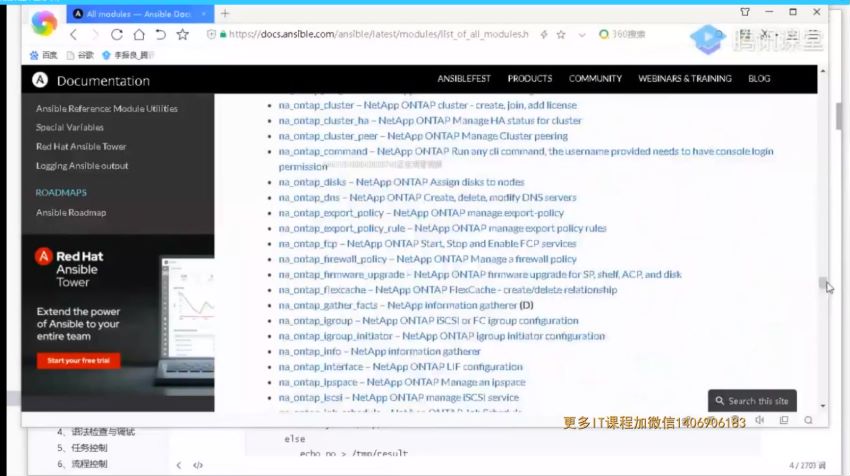Image resolution: width=850 pixels, height=476 pixels.
Task: Click scrollbar down arrow of the page
Action: 823,406
